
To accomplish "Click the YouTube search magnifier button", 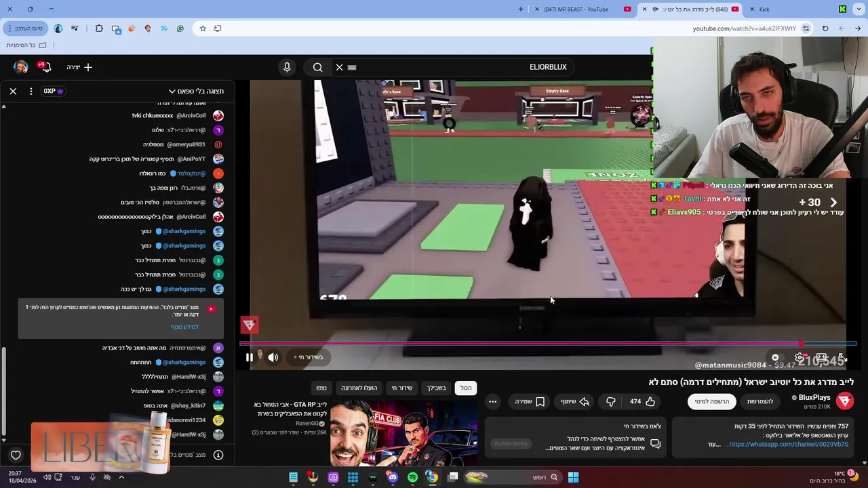I will point(317,67).
